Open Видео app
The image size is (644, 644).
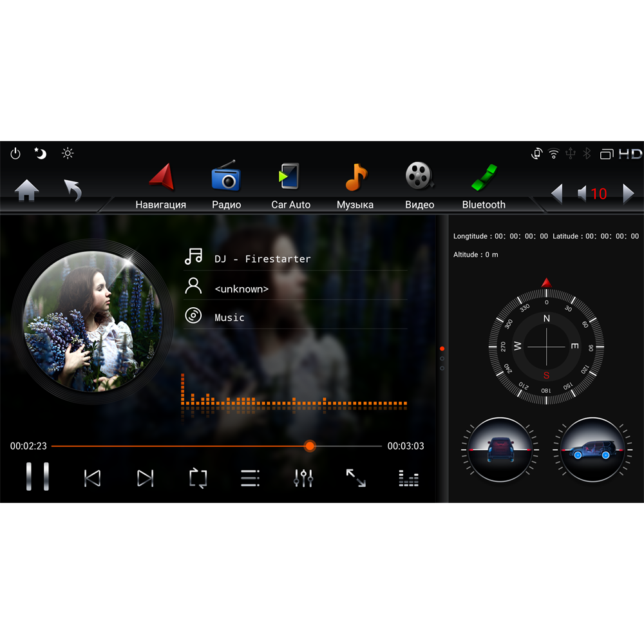tap(419, 185)
